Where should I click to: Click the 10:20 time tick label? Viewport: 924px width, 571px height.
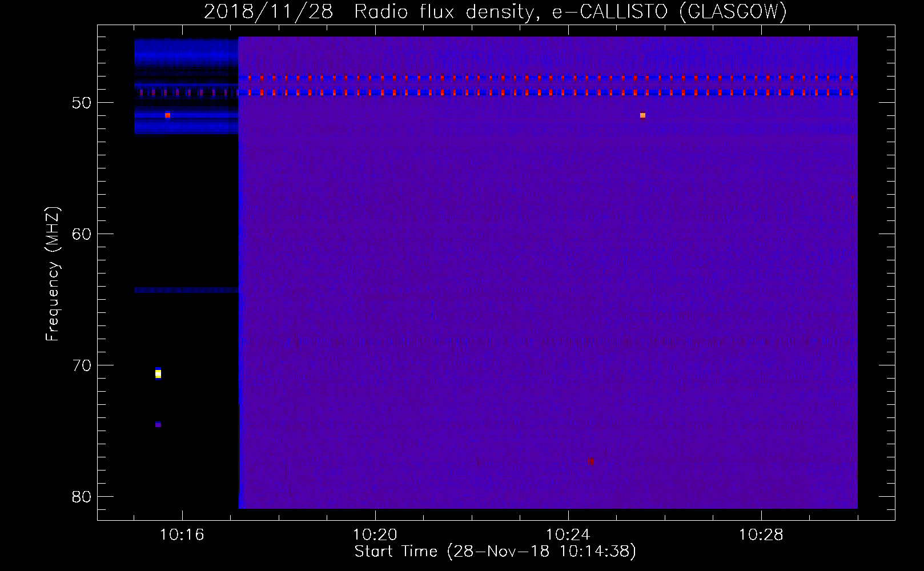375,535
